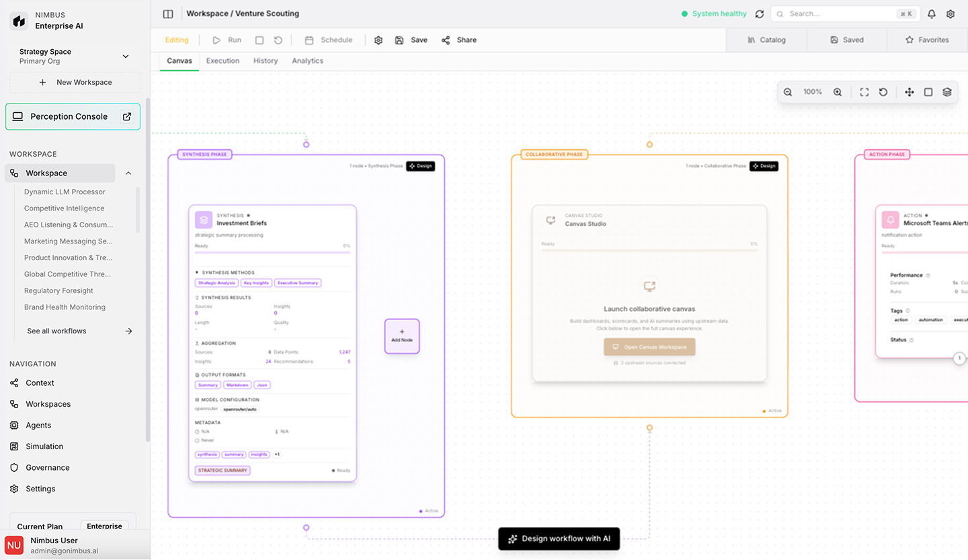
Task: Click Design workflow with AI button
Action: [559, 538]
